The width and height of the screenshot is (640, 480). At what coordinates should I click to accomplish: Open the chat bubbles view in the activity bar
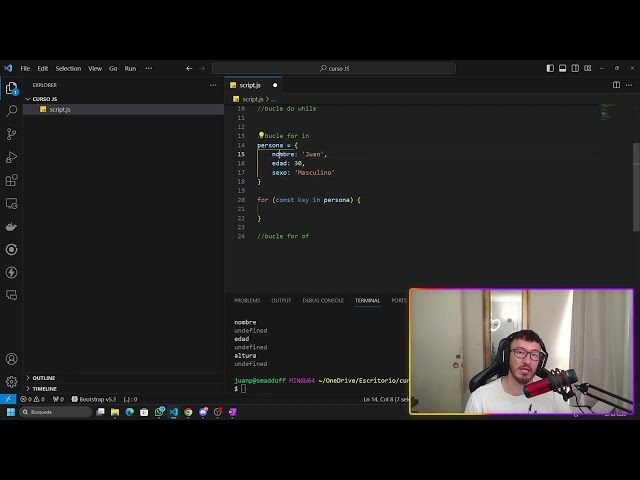(x=11, y=295)
